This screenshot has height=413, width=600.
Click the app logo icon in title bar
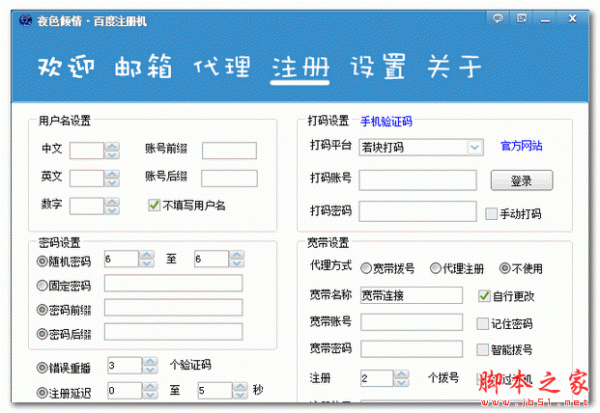pos(25,20)
